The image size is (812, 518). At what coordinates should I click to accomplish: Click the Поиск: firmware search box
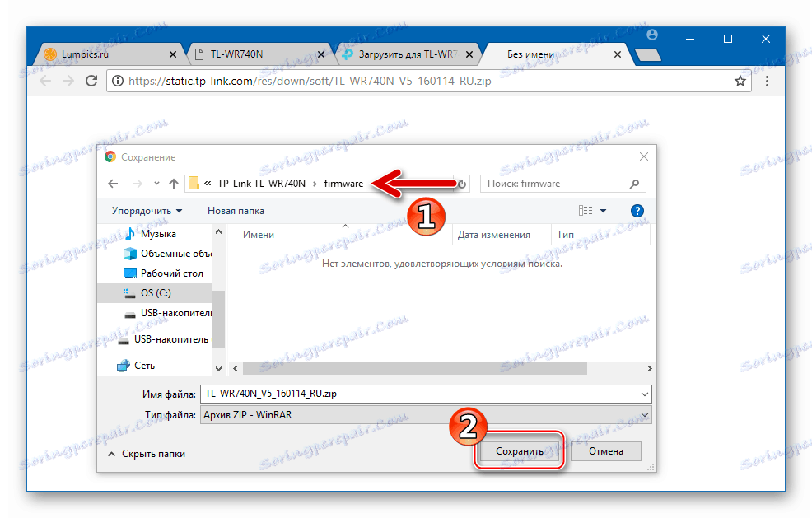point(563,184)
